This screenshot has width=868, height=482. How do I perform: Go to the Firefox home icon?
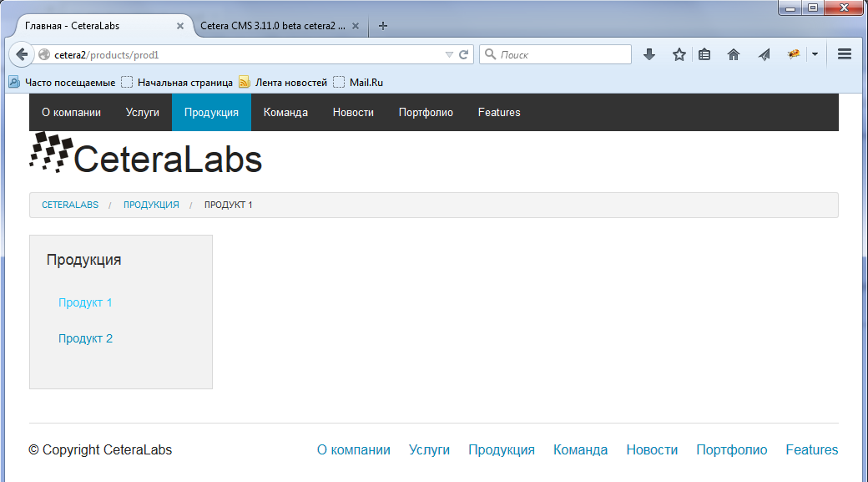pyautogui.click(x=734, y=54)
